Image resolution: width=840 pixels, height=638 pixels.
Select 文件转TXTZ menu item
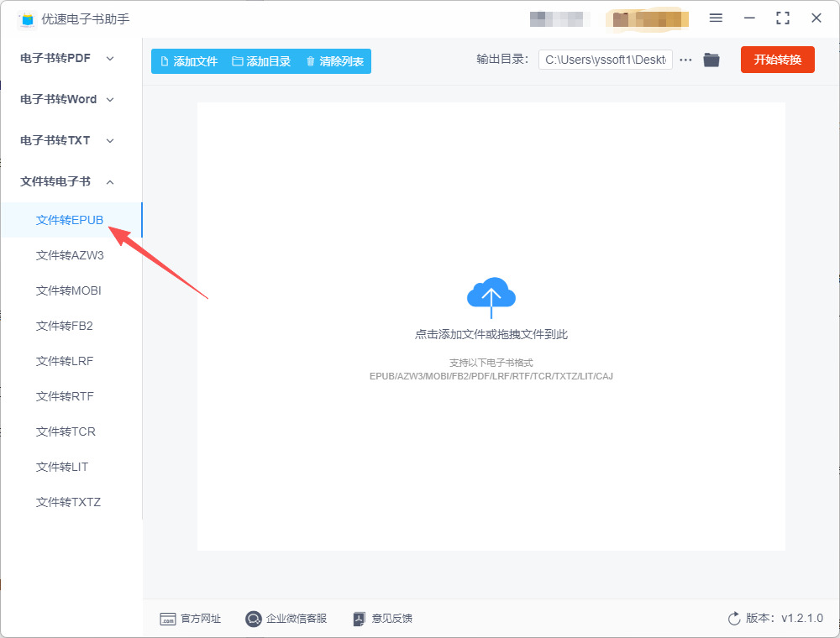pyautogui.click(x=71, y=502)
